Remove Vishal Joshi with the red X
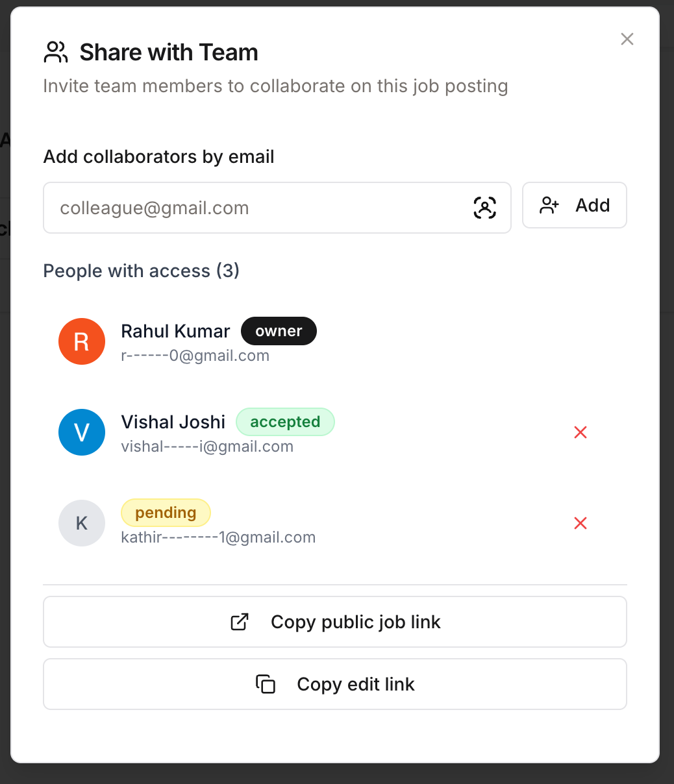Image resolution: width=674 pixels, height=784 pixels. (x=580, y=432)
